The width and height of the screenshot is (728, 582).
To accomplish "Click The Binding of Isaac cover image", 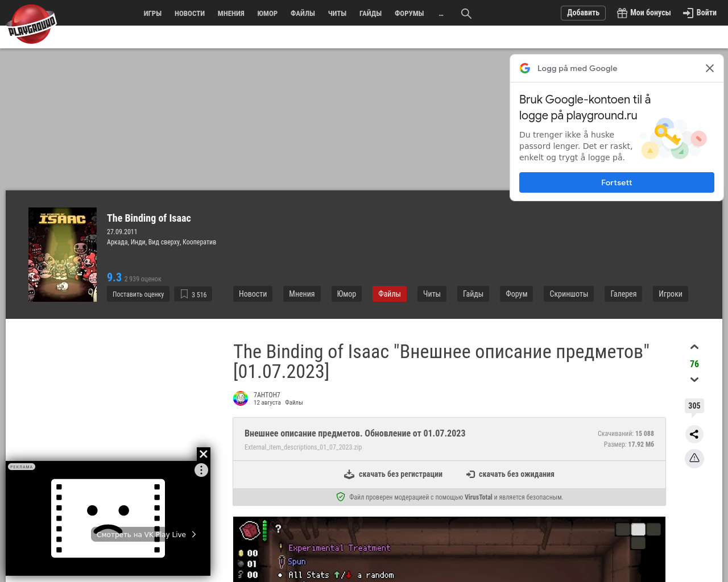I will click(63, 255).
